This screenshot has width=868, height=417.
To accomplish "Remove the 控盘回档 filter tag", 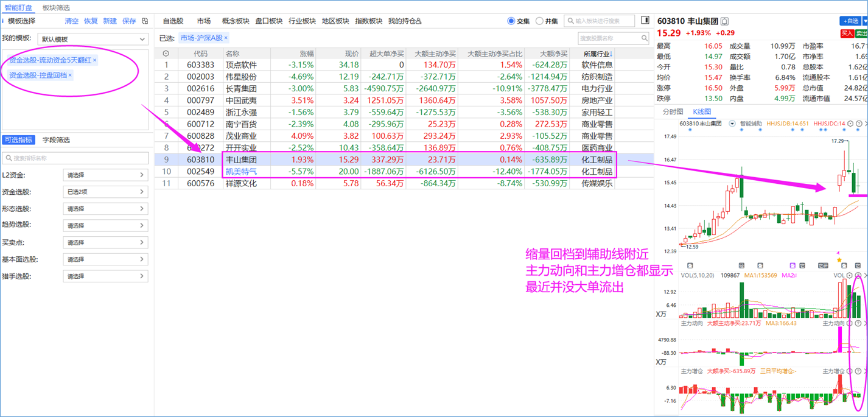I will (x=70, y=75).
